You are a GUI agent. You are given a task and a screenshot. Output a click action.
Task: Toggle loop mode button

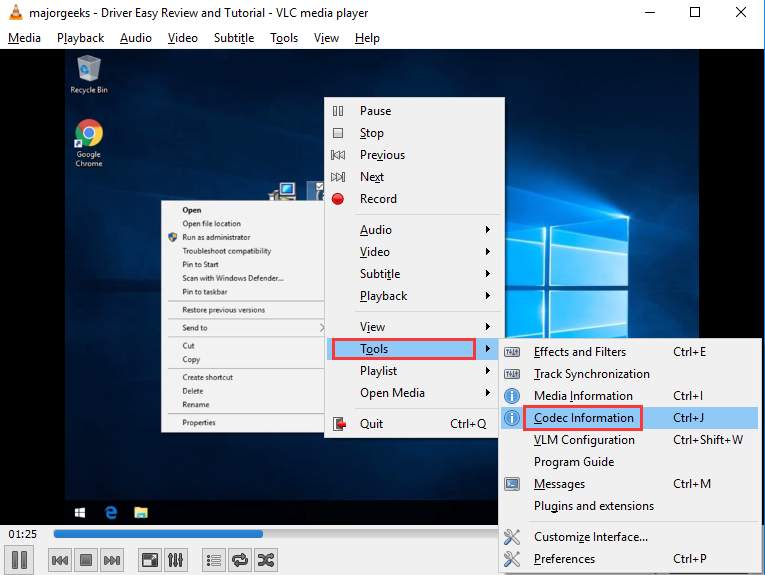[240, 560]
